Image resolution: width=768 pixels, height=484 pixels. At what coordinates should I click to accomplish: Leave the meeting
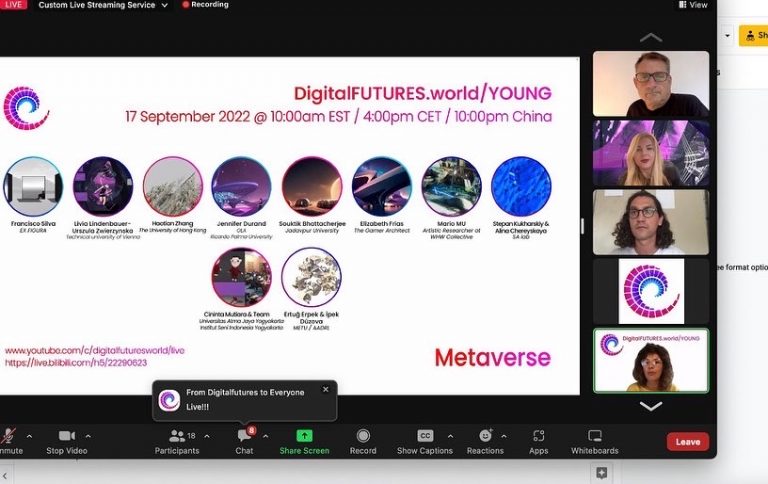[688, 442]
